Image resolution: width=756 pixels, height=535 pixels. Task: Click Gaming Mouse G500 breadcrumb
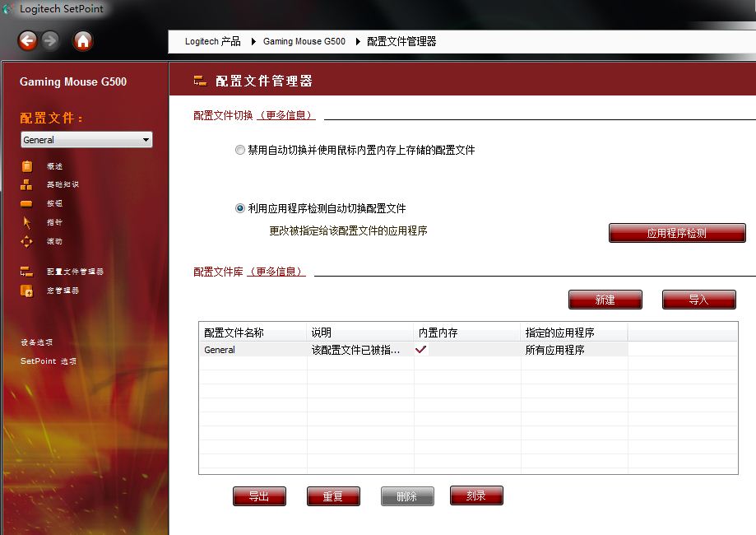tap(304, 41)
